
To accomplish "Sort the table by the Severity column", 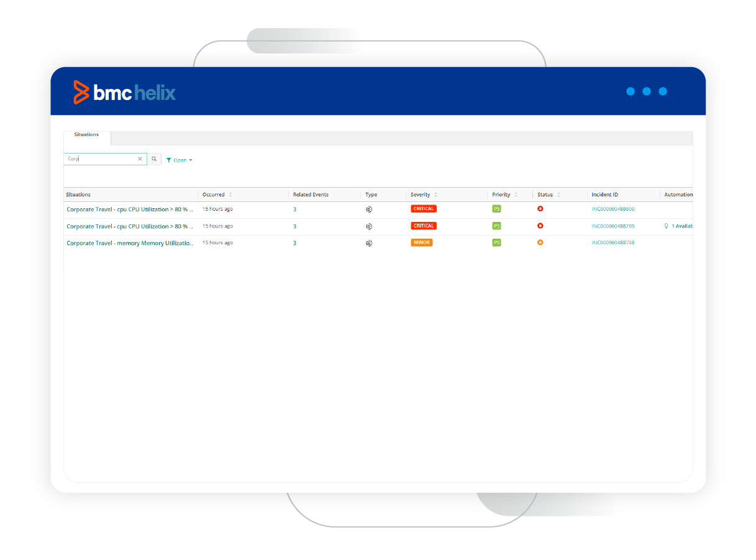I will [435, 195].
